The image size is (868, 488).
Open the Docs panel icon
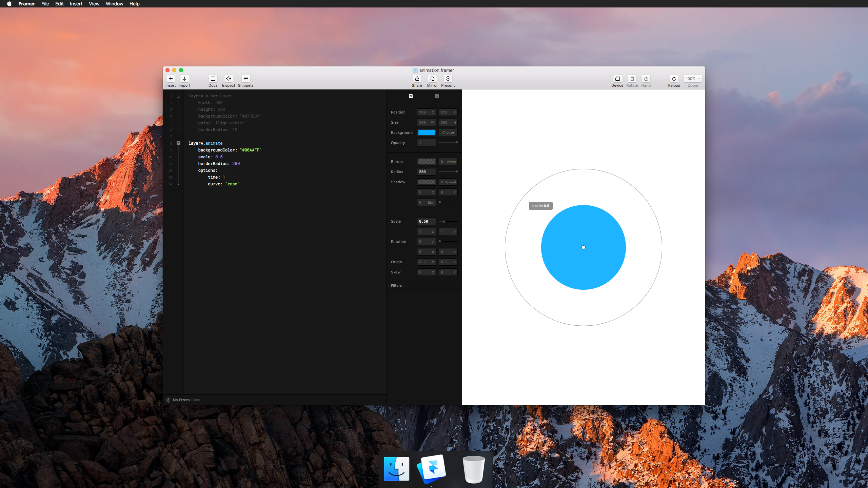pos(213,79)
